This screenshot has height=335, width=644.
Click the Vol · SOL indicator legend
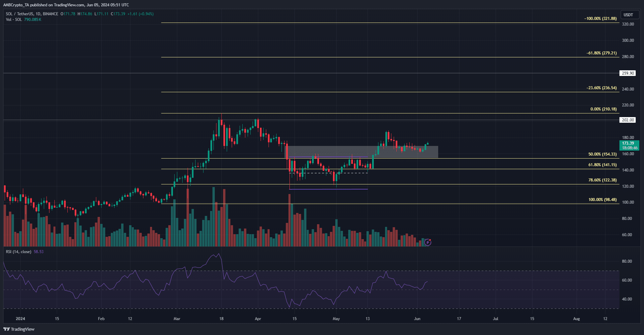point(14,20)
